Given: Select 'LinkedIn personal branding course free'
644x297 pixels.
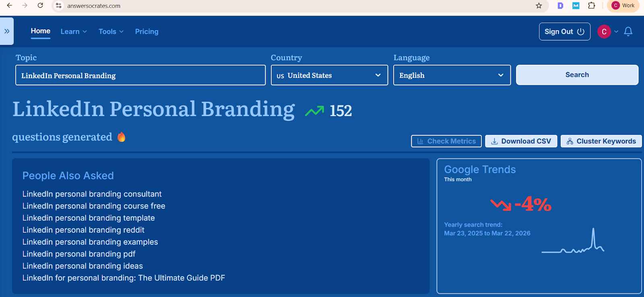Looking at the screenshot, I should (x=94, y=206).
